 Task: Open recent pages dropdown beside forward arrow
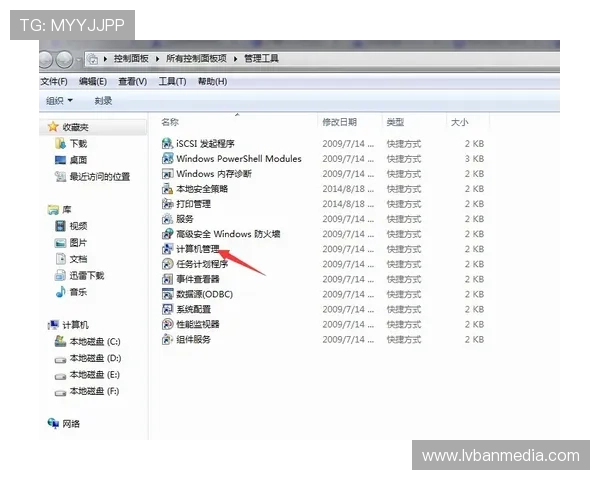[x=78, y=59]
